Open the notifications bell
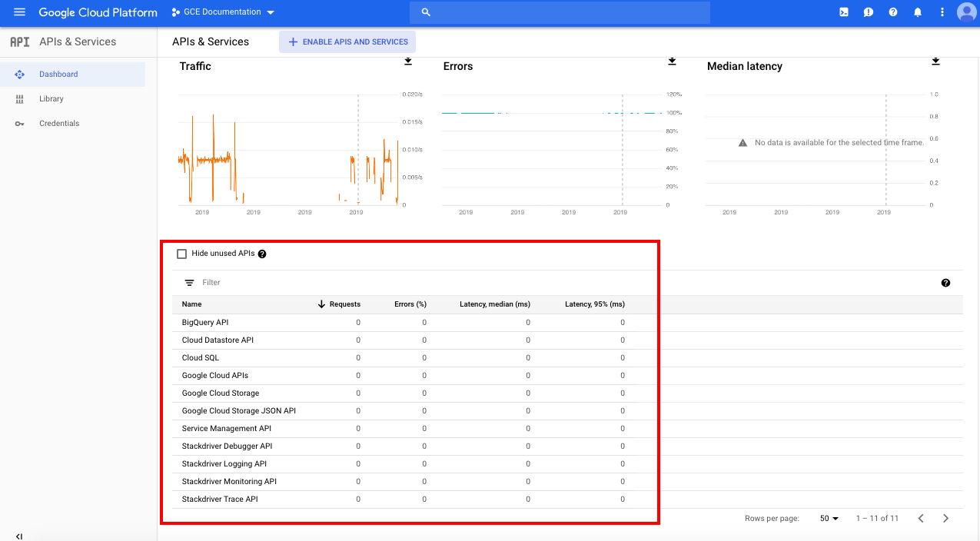 pyautogui.click(x=917, y=12)
